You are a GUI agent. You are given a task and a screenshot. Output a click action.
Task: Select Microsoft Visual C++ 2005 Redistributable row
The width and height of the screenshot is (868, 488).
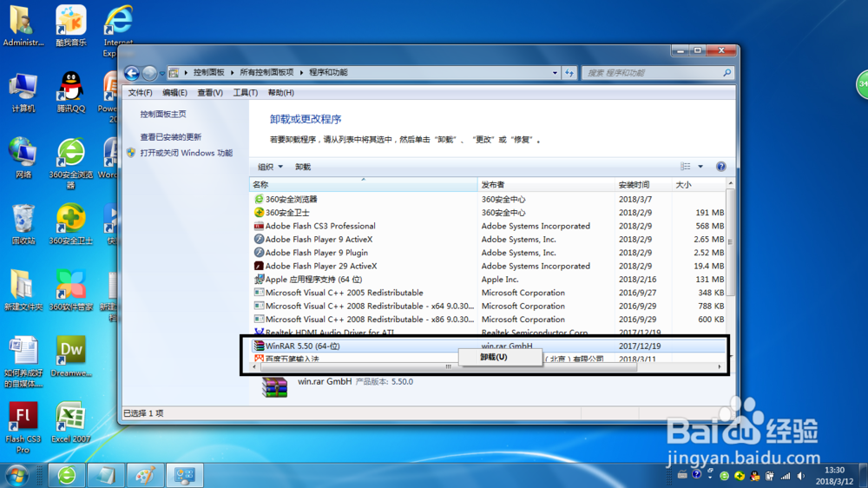(x=488, y=293)
